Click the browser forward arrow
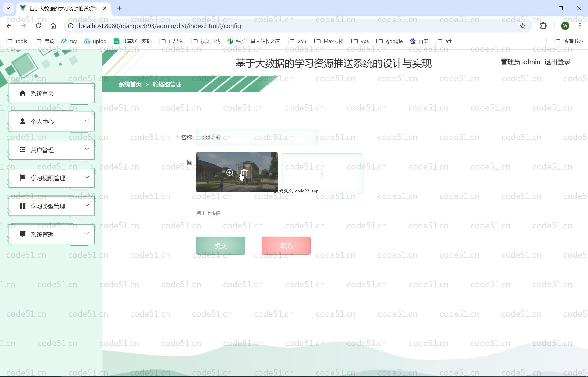This screenshot has width=588, height=377. coord(24,26)
